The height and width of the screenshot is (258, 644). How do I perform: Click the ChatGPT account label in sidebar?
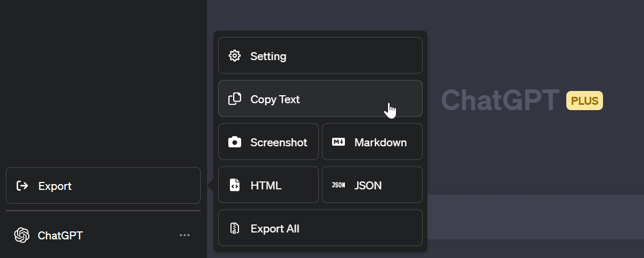(60, 235)
